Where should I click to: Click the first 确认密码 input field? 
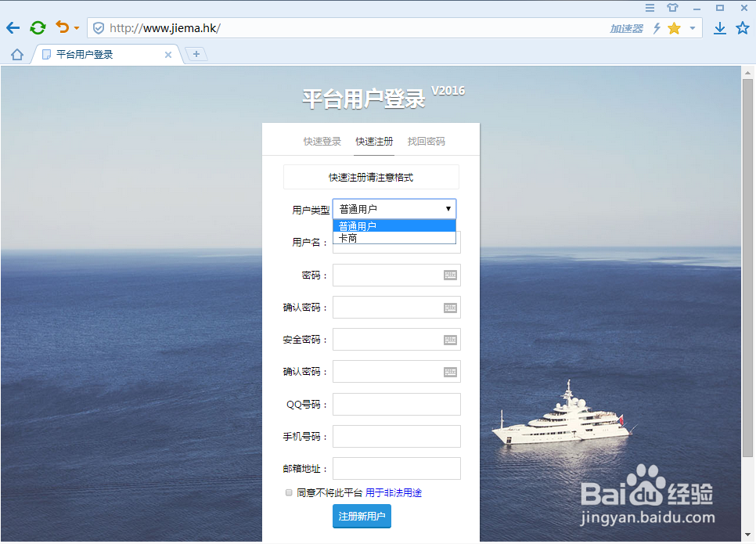pyautogui.click(x=396, y=307)
